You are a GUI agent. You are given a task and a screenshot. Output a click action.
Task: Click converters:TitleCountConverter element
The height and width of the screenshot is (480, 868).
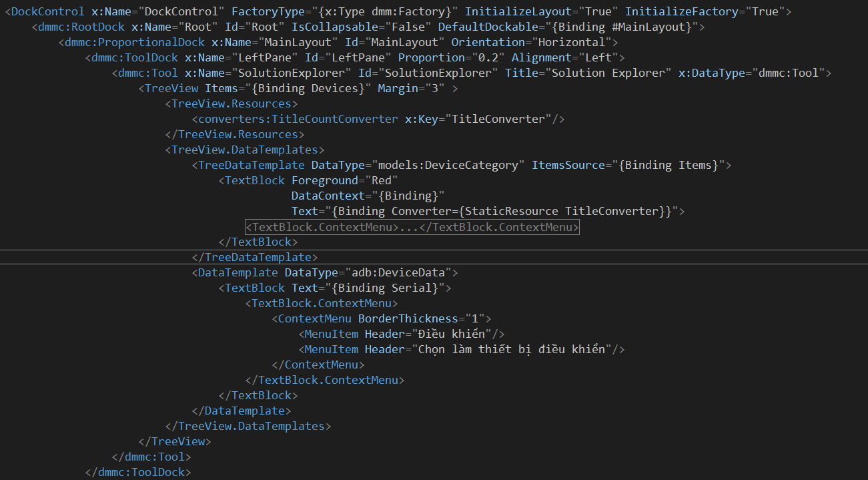coord(298,119)
